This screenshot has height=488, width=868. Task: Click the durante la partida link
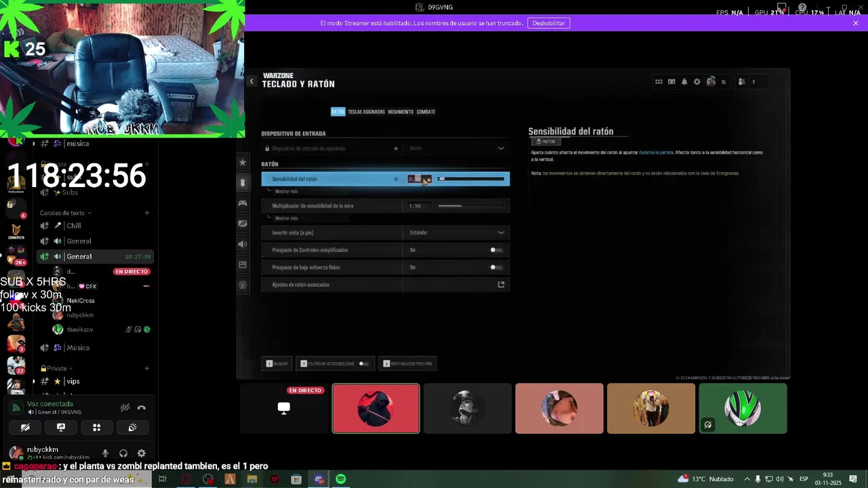(656, 152)
